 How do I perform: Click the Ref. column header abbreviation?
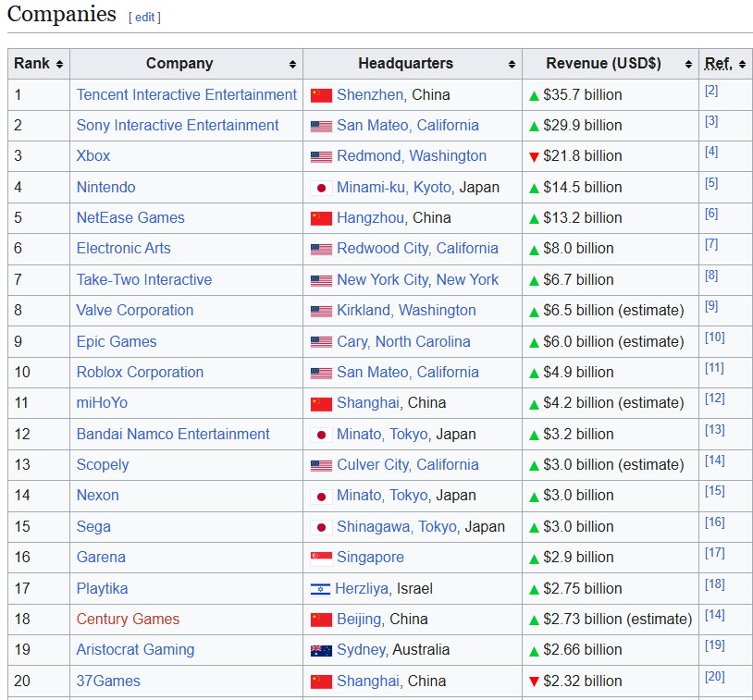point(719,64)
